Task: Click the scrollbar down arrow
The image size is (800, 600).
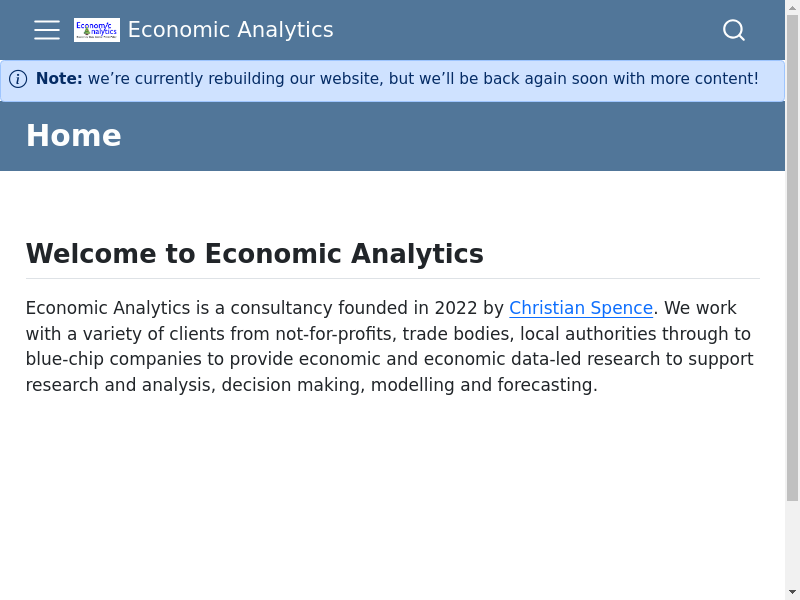Action: (x=792, y=592)
